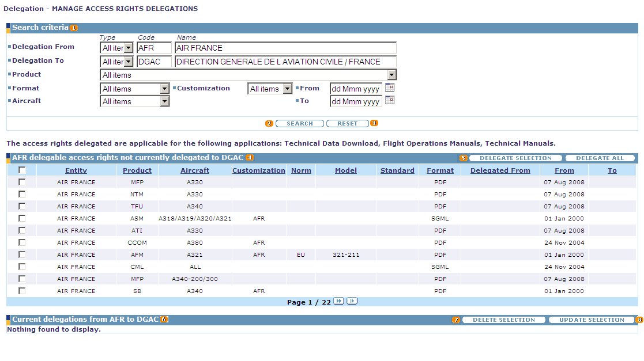Select the SB product cell
This screenshot has width=644, height=361.
tap(137, 291)
